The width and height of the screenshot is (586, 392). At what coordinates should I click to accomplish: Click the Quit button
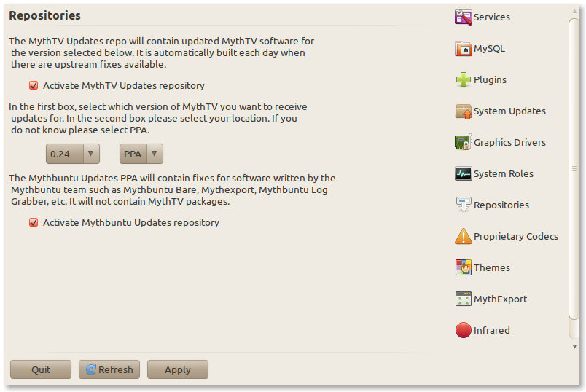(41, 369)
